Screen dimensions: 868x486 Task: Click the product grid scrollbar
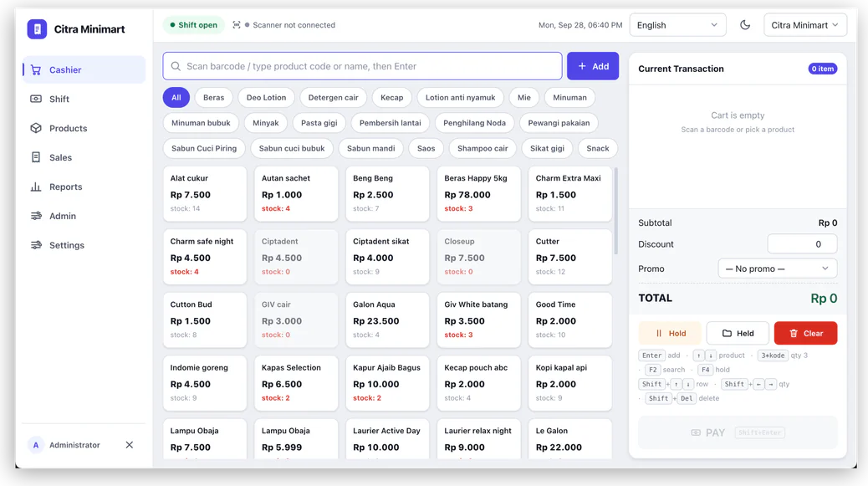point(615,212)
